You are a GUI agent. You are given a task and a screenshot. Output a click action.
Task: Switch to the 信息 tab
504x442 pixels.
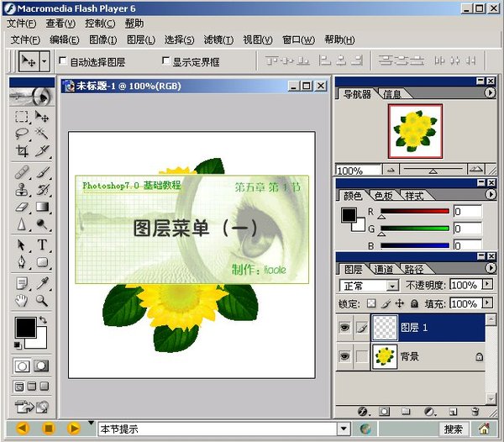pos(392,94)
